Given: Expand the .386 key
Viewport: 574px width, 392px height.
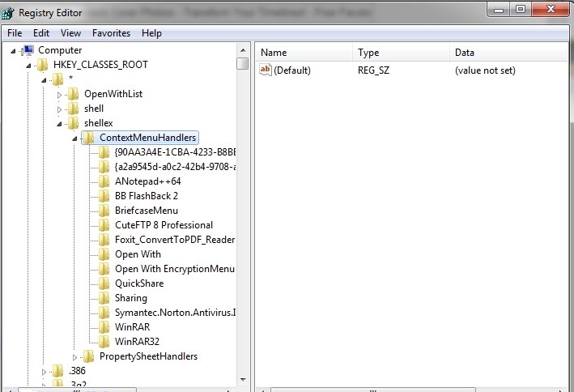Looking at the screenshot, I should (x=45, y=372).
